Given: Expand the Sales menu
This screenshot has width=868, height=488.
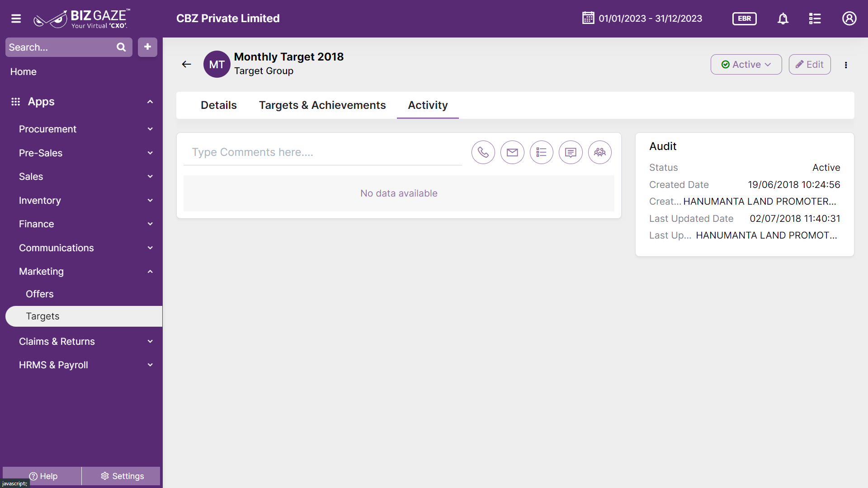Looking at the screenshot, I should pyautogui.click(x=86, y=177).
